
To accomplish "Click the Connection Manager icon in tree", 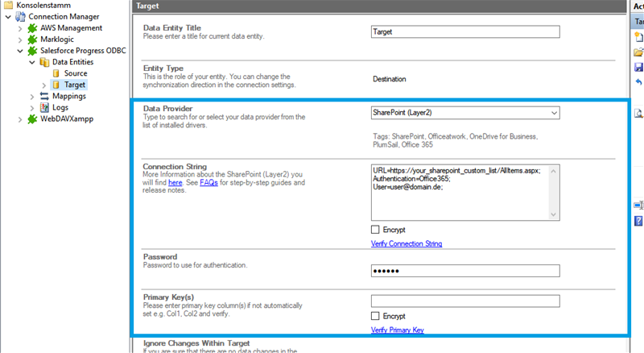I will click(x=21, y=16).
